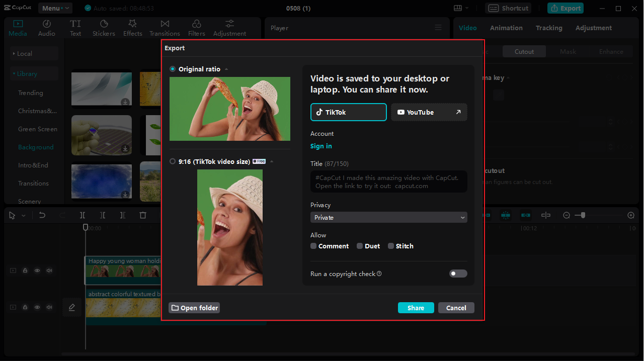This screenshot has width=644, height=361.
Task: Switch to the Tracking tab
Action: (x=549, y=28)
